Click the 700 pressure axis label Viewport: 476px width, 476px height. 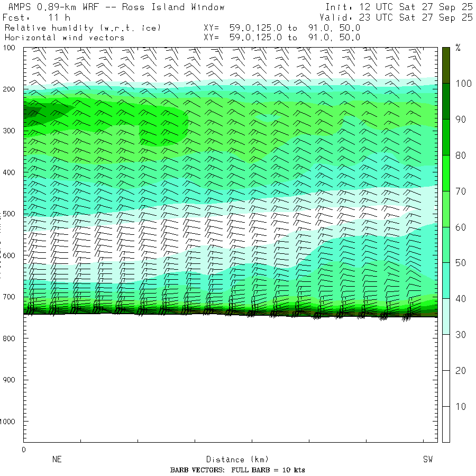tap(9, 297)
